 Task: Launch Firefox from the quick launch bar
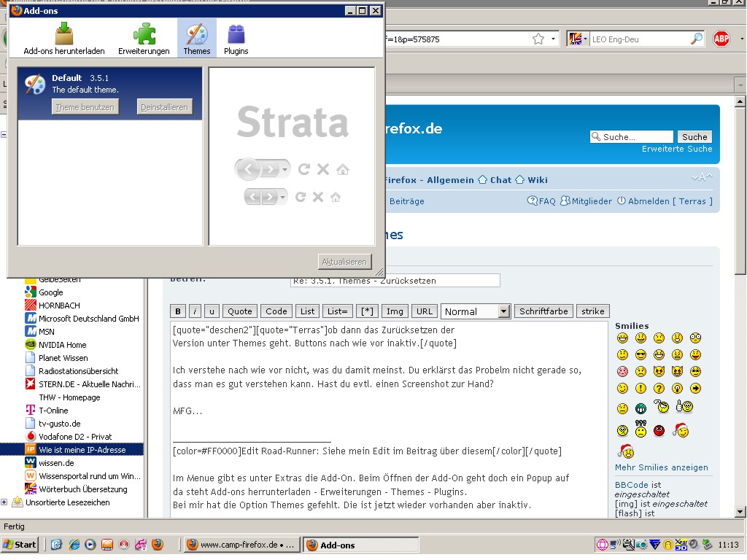coord(158,545)
